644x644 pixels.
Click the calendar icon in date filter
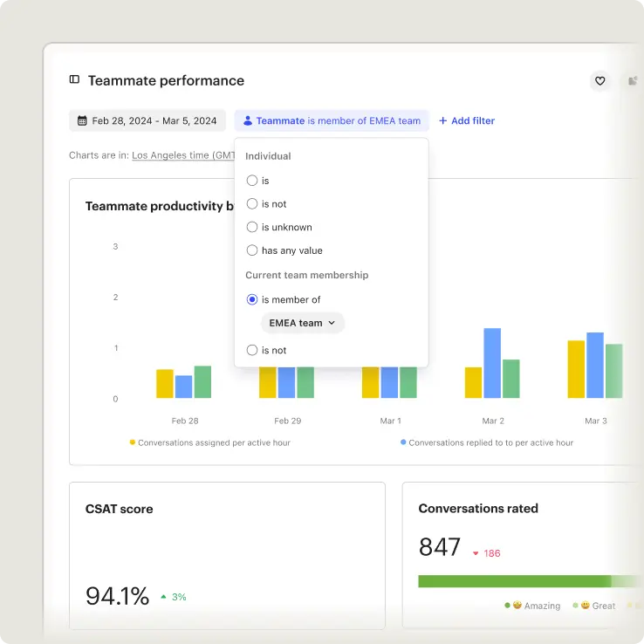click(x=82, y=121)
